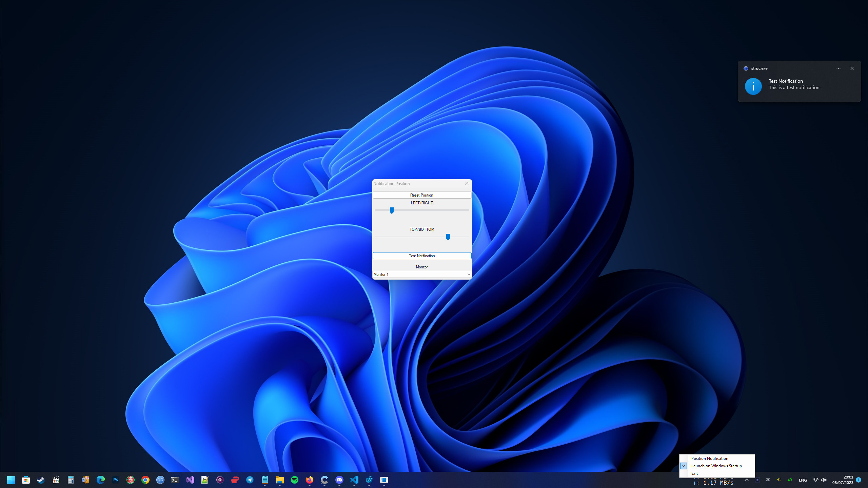
Task: Click the Reset Position button
Action: (x=422, y=195)
